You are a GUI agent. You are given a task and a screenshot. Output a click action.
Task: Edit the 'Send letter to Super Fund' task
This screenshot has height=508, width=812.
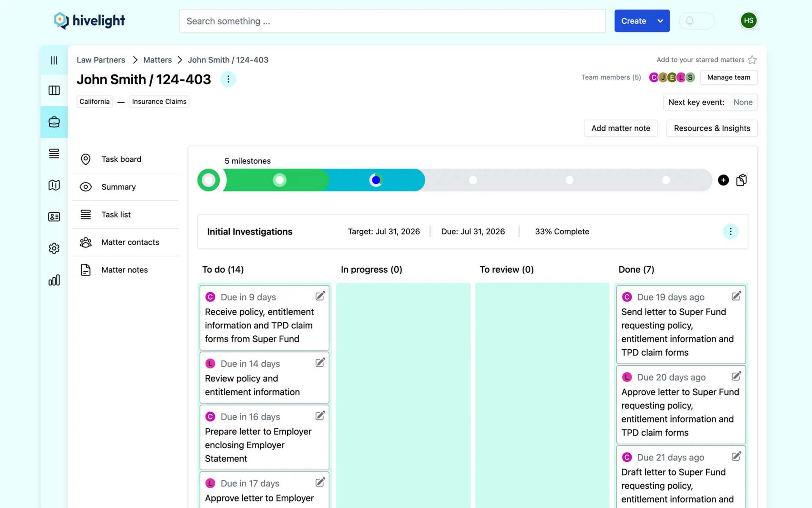click(736, 296)
